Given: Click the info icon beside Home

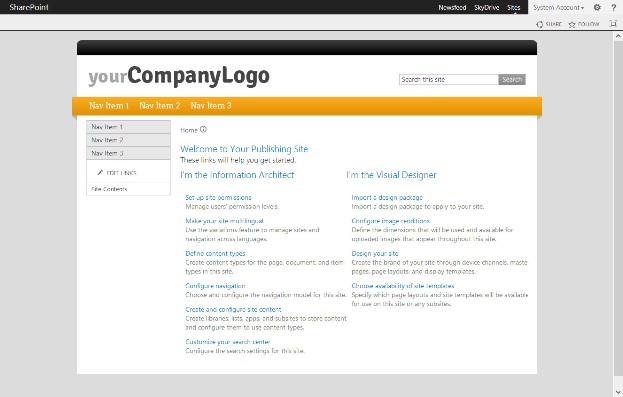Looking at the screenshot, I should (x=203, y=129).
